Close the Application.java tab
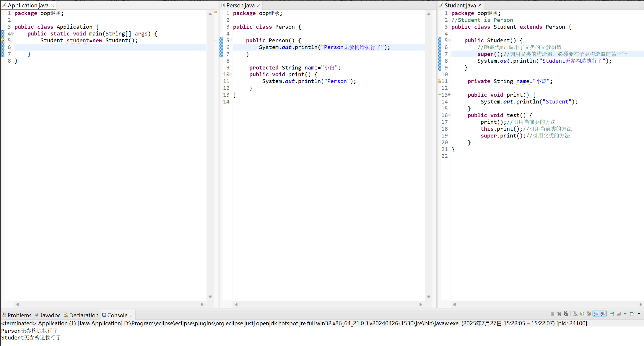 pyautogui.click(x=52, y=5)
